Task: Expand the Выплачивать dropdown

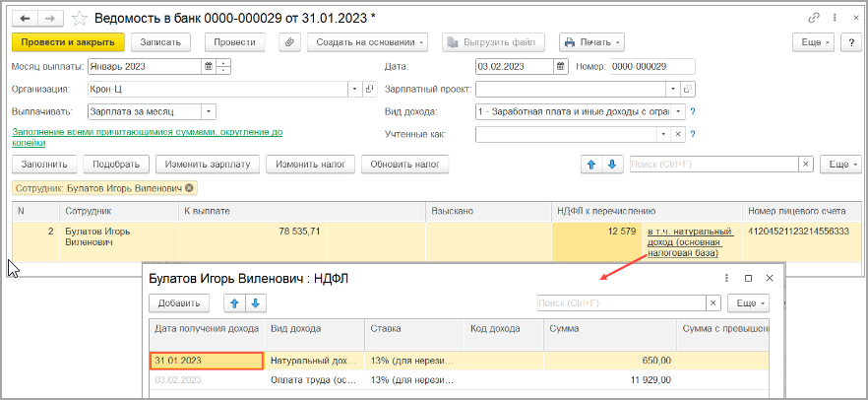Action: pyautogui.click(x=209, y=112)
